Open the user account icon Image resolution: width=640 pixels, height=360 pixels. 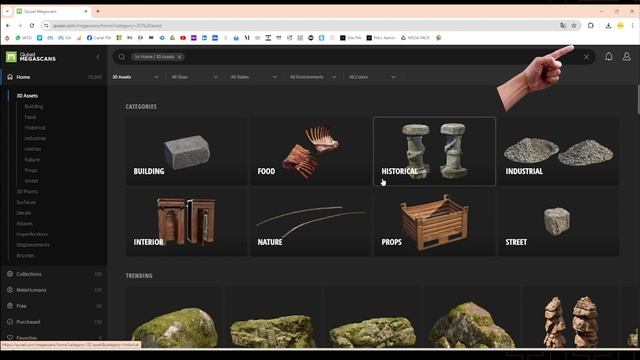(x=627, y=57)
